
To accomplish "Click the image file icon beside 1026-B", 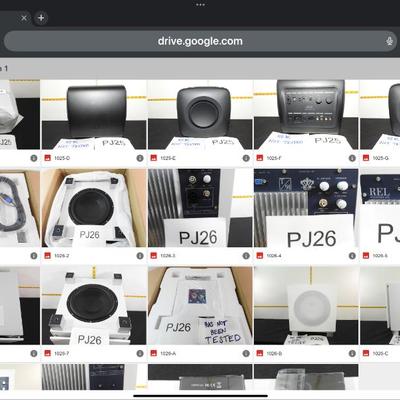I will point(260,353).
